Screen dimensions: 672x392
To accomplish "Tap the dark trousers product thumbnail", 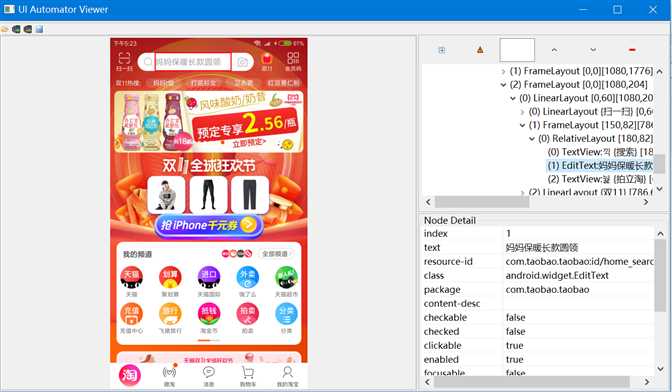I will [x=249, y=195].
